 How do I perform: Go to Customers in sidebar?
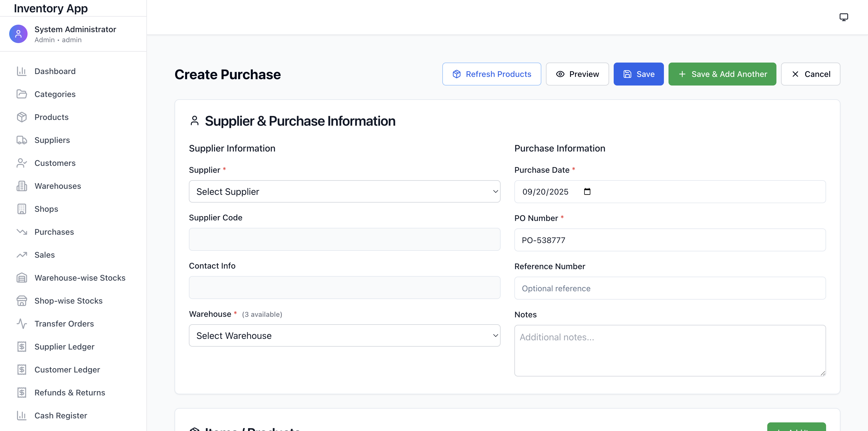(55, 163)
